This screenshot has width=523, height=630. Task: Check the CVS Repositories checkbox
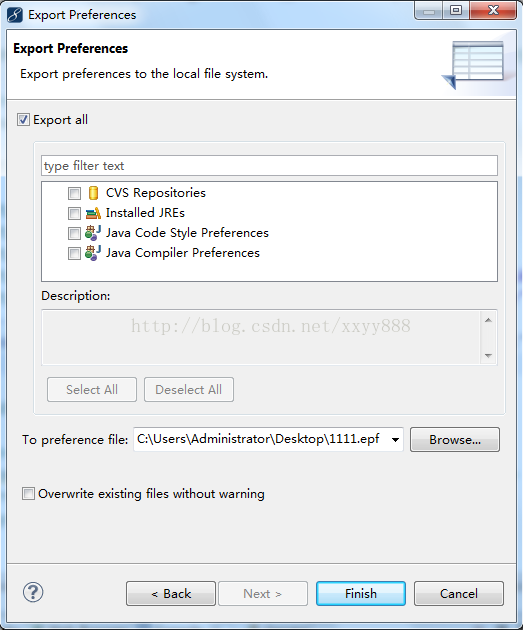click(74, 193)
